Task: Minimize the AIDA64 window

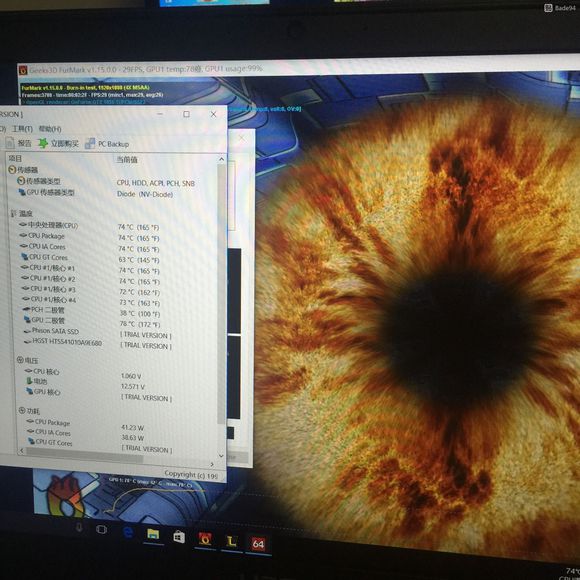Action: (160, 114)
